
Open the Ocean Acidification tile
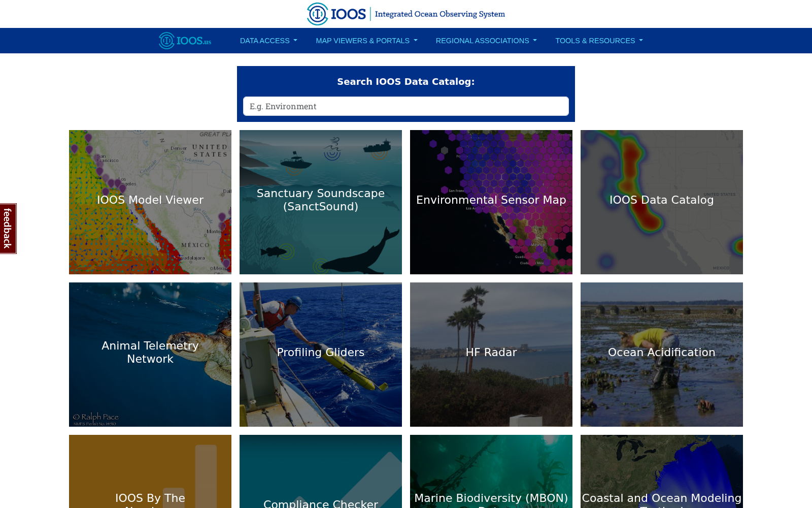[x=662, y=355]
